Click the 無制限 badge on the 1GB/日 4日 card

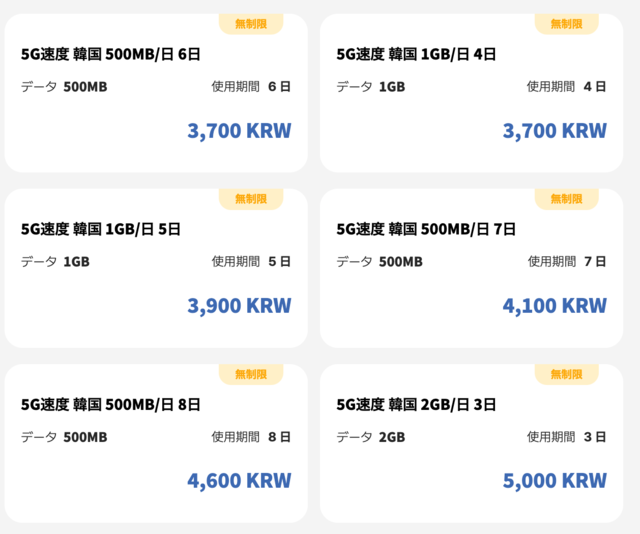(x=566, y=24)
